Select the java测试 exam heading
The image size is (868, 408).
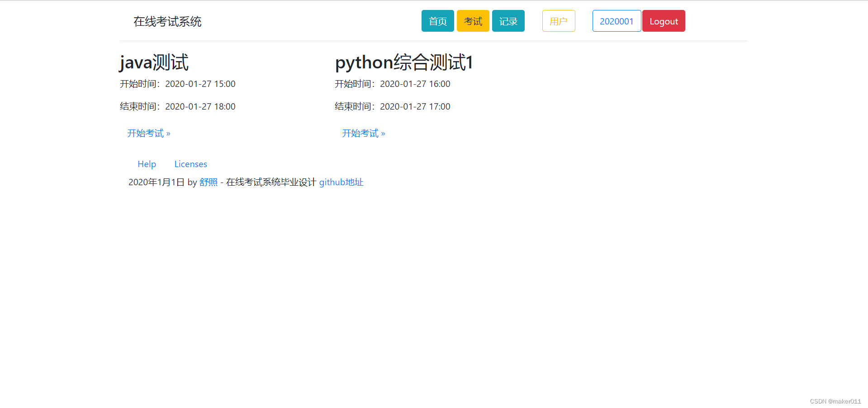(x=154, y=62)
